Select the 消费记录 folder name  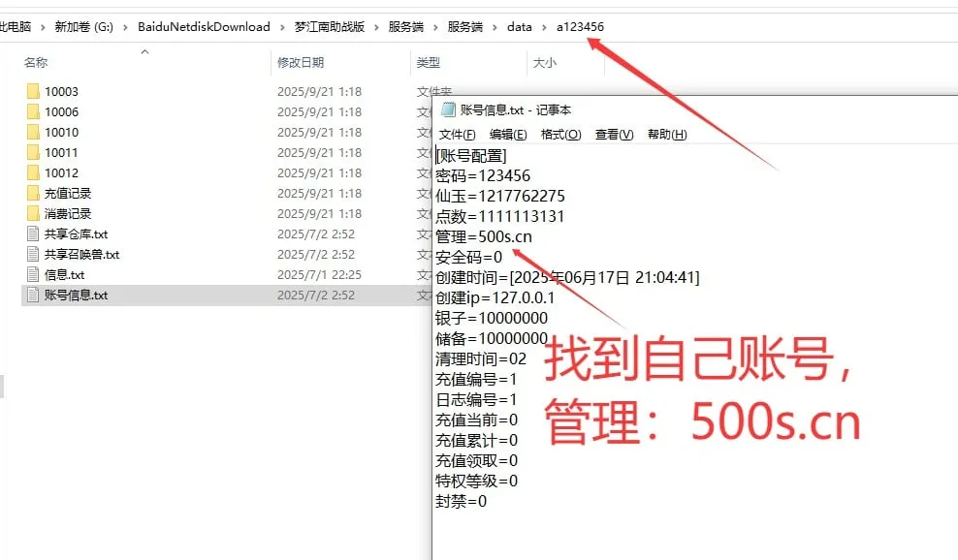(x=68, y=214)
